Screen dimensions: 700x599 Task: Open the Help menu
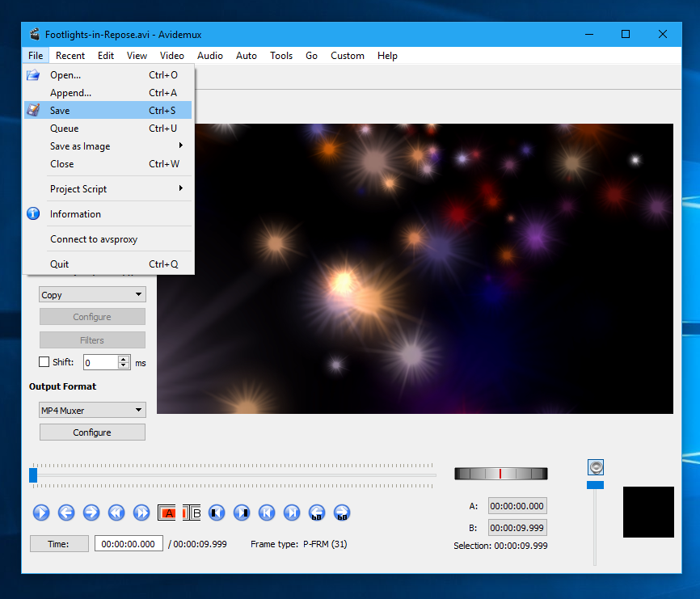[x=387, y=55]
